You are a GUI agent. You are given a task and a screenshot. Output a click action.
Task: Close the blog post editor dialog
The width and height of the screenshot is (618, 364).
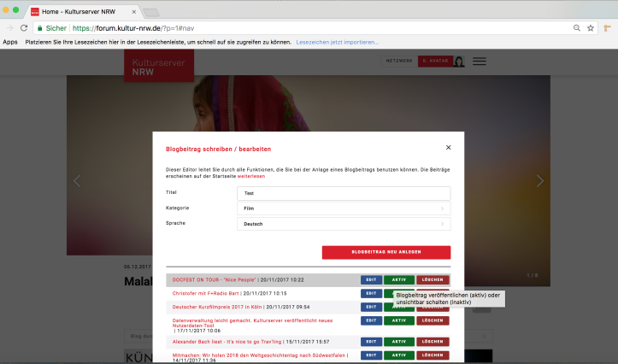pyautogui.click(x=448, y=148)
